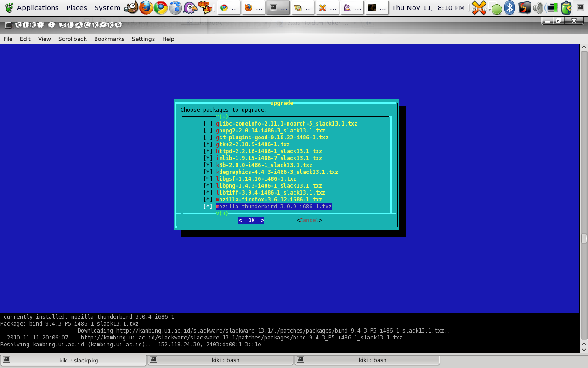The image size is (588, 368).
Task: Select the libpng-1.4.3-i486-1_slack13.1.txz entry
Action: pos(269,186)
